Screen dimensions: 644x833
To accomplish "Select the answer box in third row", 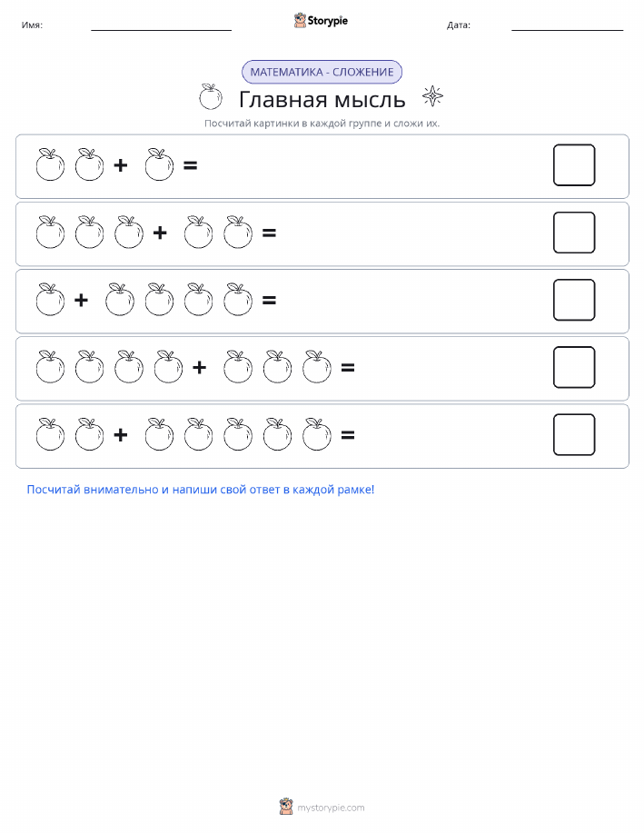I will 574,300.
